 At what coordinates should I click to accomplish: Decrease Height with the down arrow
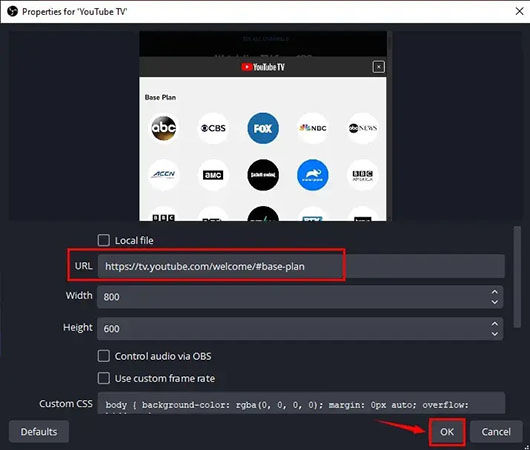coord(495,334)
